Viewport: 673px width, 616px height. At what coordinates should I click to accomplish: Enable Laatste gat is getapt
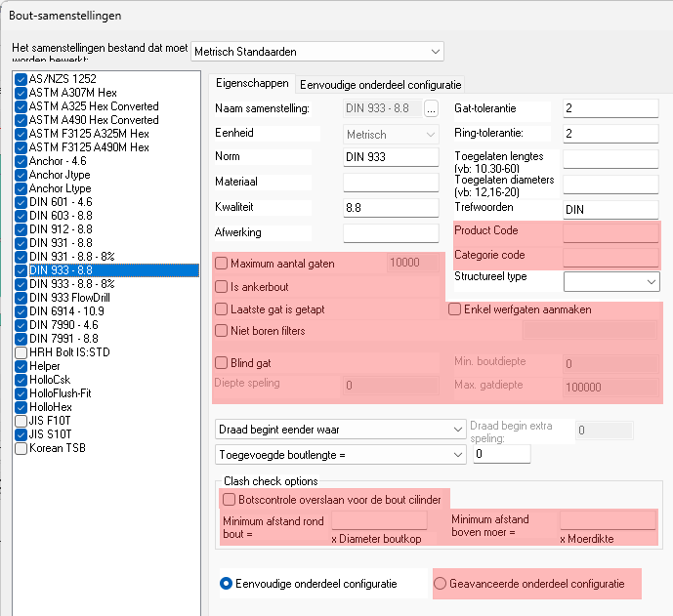222,309
